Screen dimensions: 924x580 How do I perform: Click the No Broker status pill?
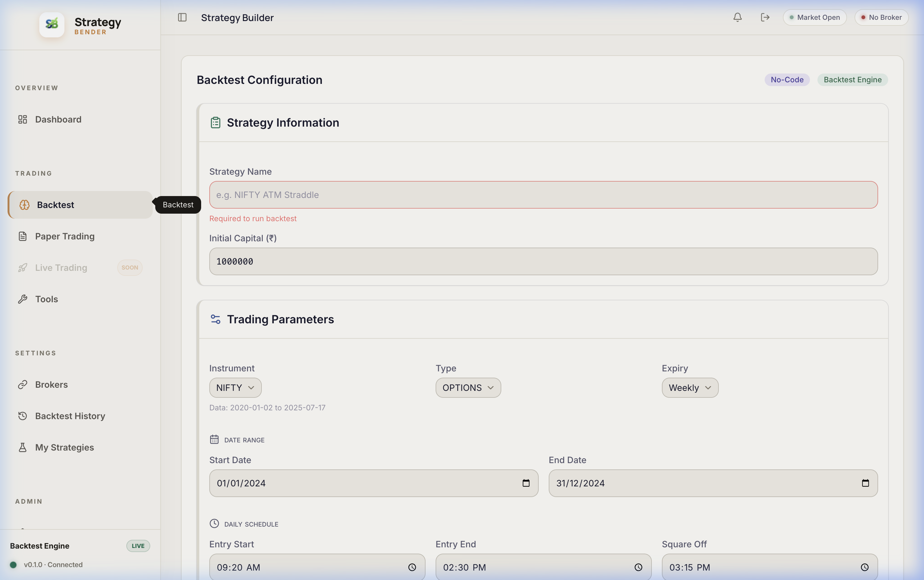tap(881, 17)
